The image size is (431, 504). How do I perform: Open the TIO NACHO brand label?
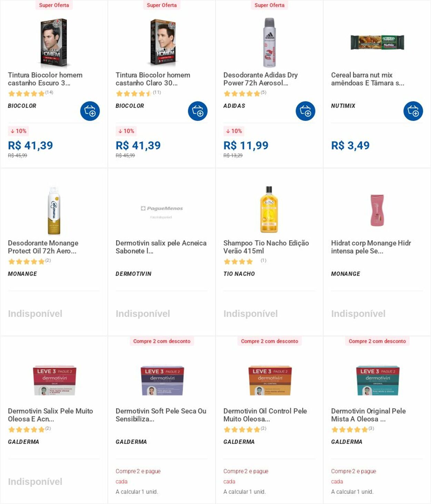tap(239, 274)
